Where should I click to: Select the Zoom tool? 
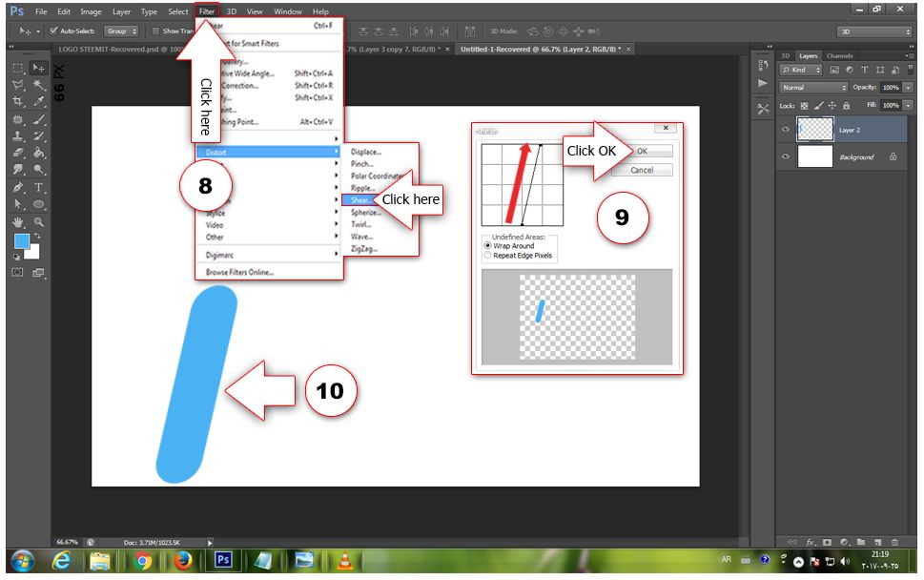coord(39,222)
